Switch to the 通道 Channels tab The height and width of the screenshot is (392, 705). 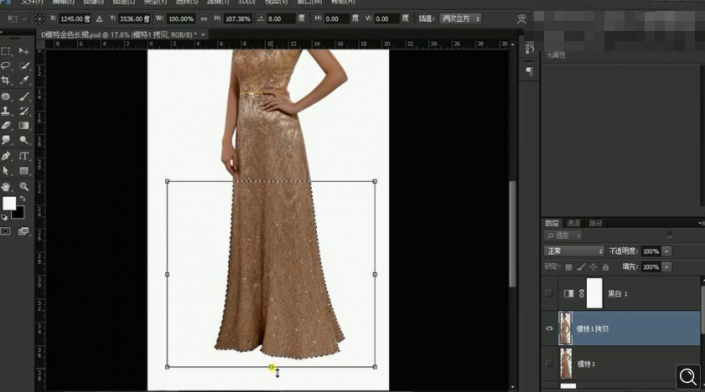click(573, 223)
